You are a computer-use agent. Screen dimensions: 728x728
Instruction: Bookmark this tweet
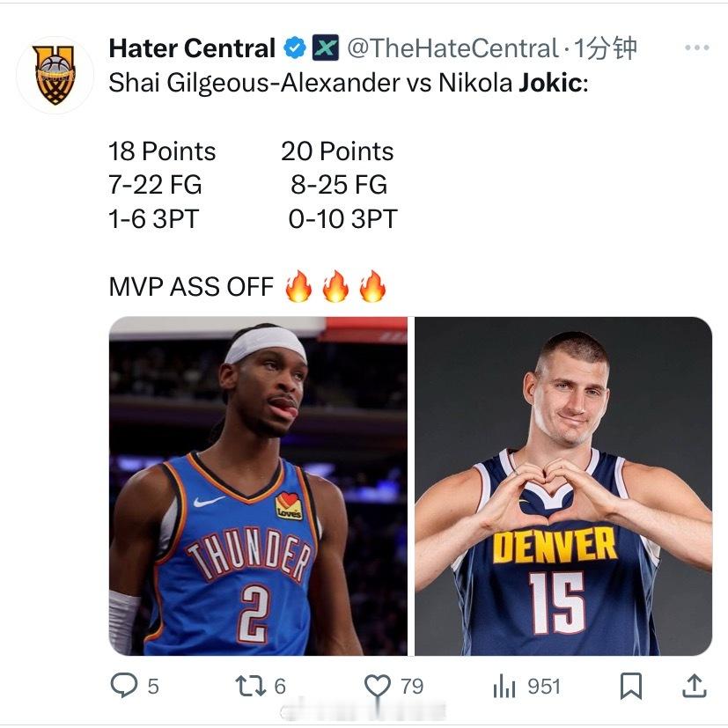click(x=631, y=686)
